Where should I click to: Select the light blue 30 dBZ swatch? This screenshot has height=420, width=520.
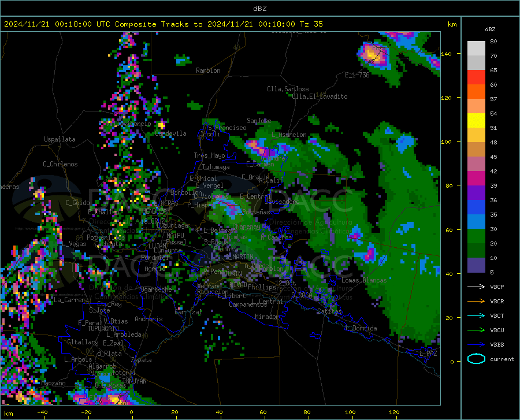476,222
